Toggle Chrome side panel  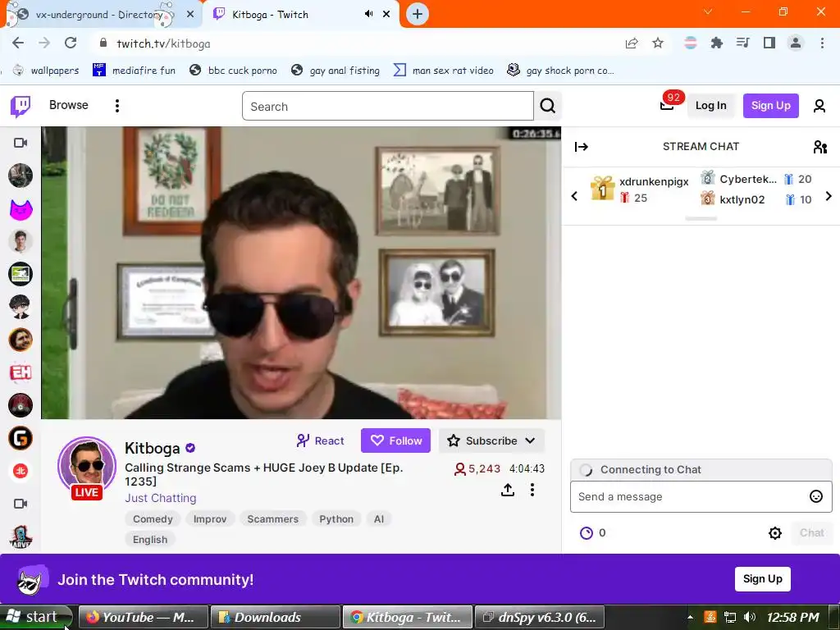click(769, 43)
